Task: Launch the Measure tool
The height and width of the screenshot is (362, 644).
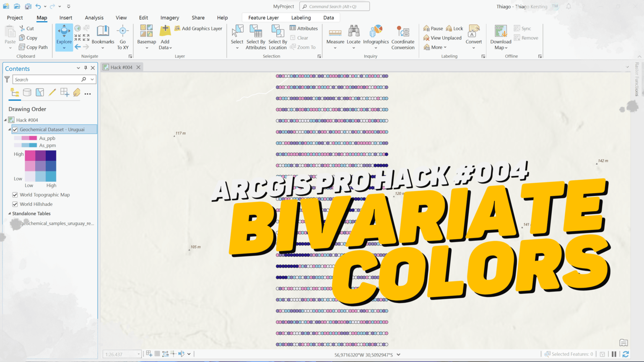Action: click(x=335, y=37)
